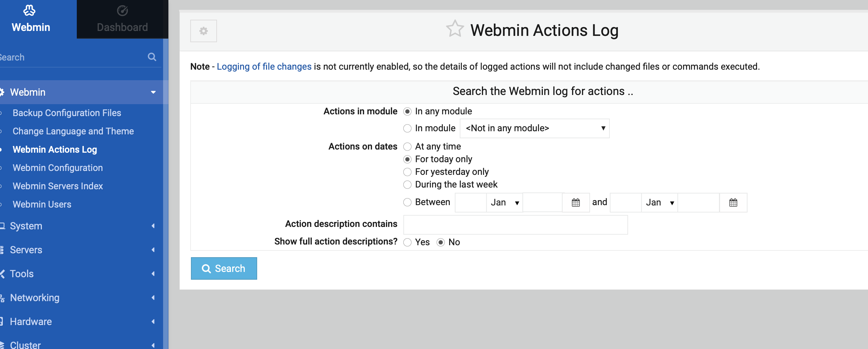Set full action descriptions to No
868x349 pixels.
pyautogui.click(x=441, y=242)
